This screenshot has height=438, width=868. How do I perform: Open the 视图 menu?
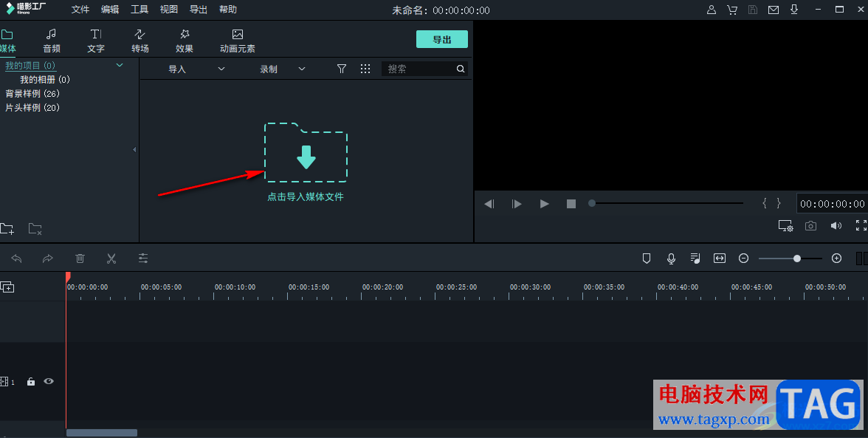click(x=169, y=10)
